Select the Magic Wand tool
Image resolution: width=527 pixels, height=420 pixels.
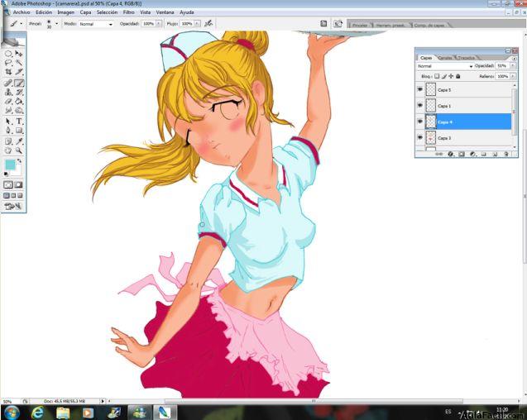19,63
